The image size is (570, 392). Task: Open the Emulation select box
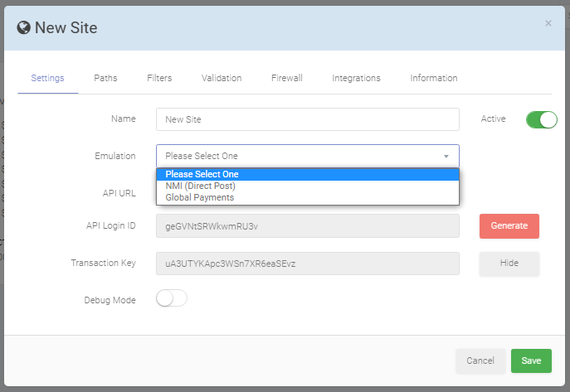(x=308, y=156)
